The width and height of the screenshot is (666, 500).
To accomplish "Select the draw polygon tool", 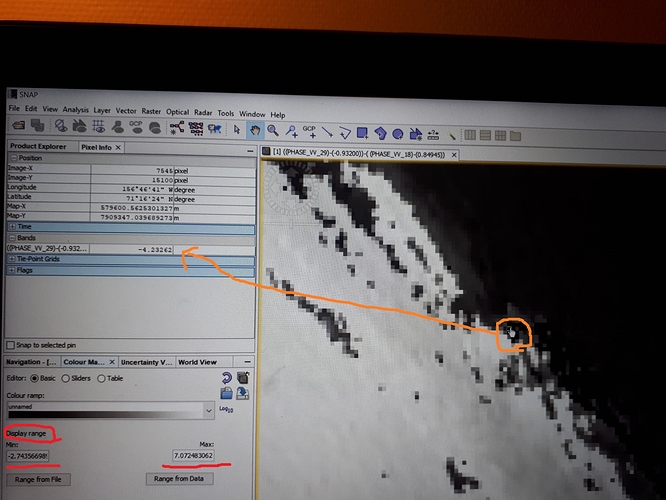I will [x=380, y=133].
